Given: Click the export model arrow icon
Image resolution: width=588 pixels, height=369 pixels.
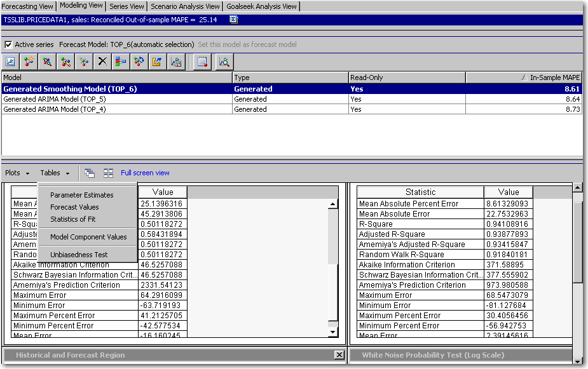Looking at the screenshot, I should tap(157, 62).
